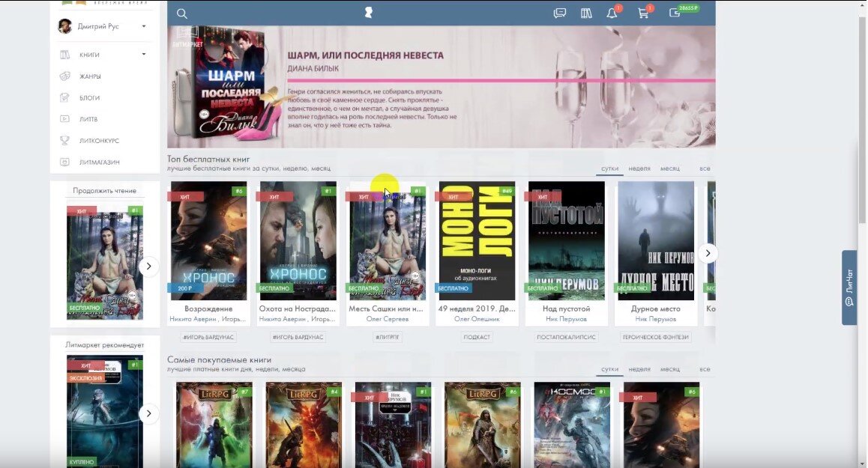Click the ПОСТАПОКАЛИПСИС tag button
The width and height of the screenshot is (868, 468).
click(566, 337)
